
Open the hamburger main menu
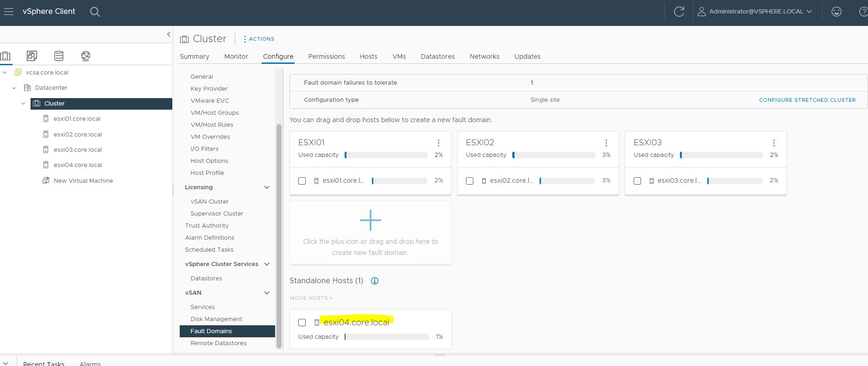pyautogui.click(x=8, y=12)
